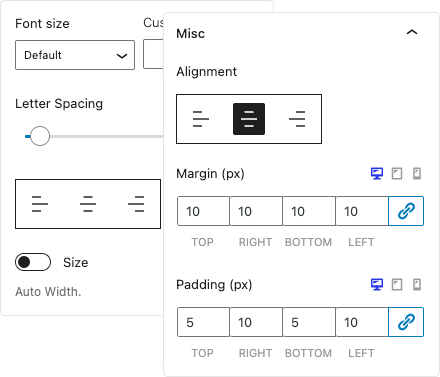Switch Margin to mobile device view
This screenshot has width=440, height=377.
[417, 173]
